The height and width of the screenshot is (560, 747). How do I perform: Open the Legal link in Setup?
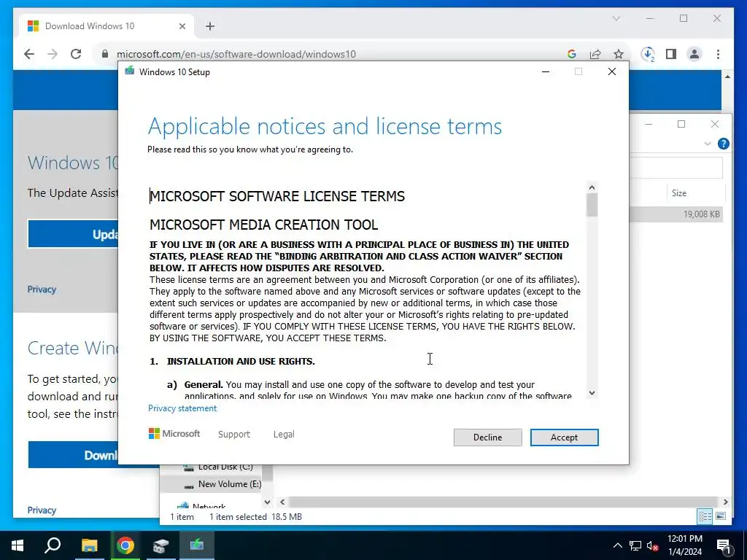point(284,435)
